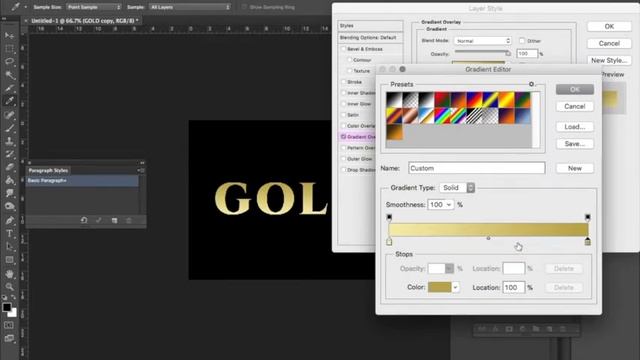This screenshot has height=360, width=640.
Task: Uncheck Gradient Overlay checkbox
Action: tap(344, 137)
